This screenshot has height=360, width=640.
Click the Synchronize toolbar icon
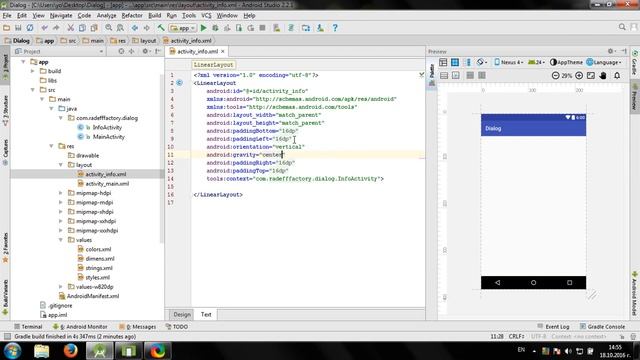point(30,28)
